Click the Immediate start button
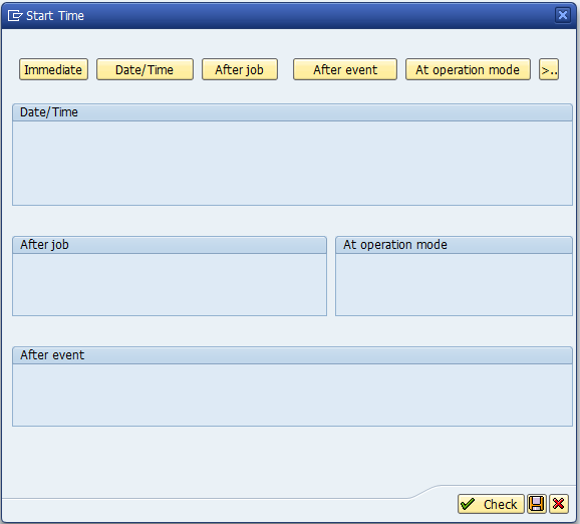580x524 pixels. tap(53, 69)
